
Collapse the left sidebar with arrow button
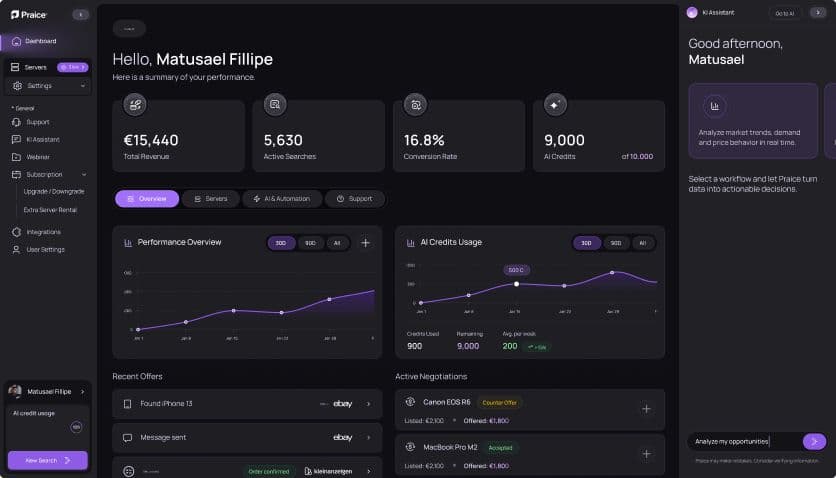81,15
